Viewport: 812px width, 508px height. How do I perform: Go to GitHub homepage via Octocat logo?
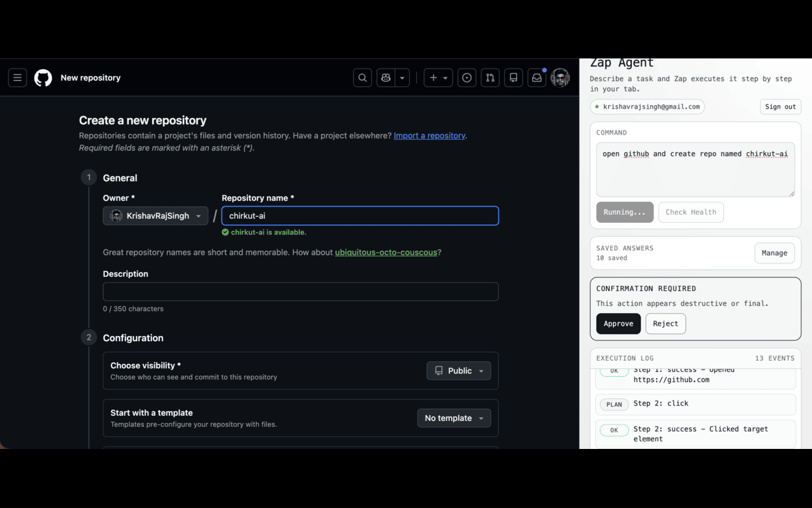click(x=43, y=77)
